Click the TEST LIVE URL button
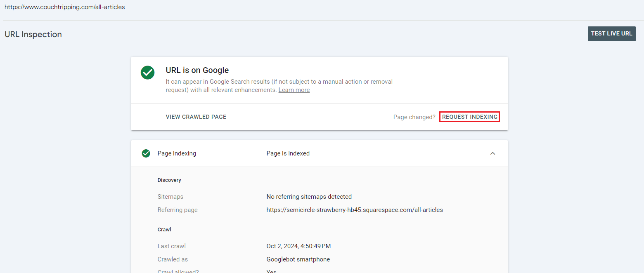 point(611,34)
